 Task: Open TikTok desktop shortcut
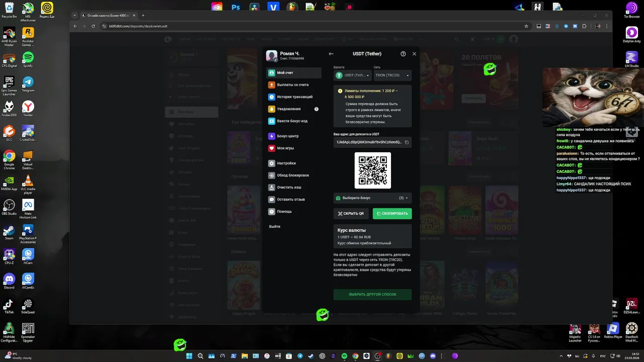[9, 307]
